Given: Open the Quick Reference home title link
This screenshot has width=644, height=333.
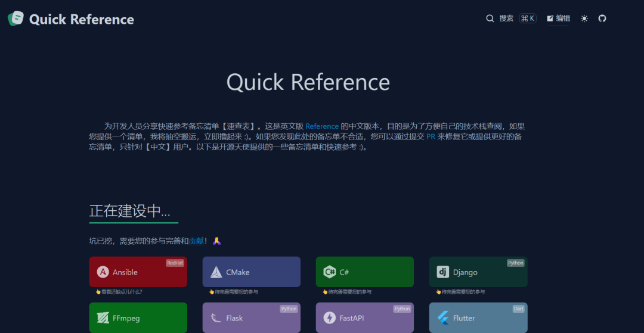Looking at the screenshot, I should 81,19.
